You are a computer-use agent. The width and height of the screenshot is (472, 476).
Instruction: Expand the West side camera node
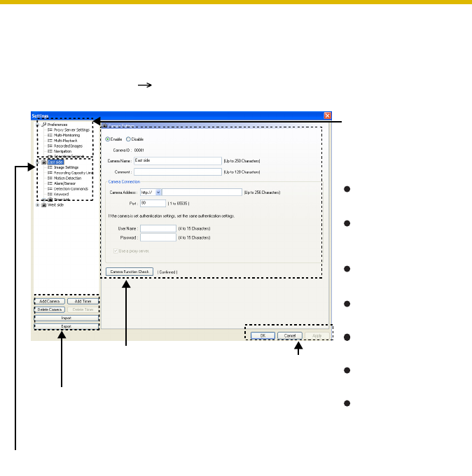pyautogui.click(x=37, y=205)
